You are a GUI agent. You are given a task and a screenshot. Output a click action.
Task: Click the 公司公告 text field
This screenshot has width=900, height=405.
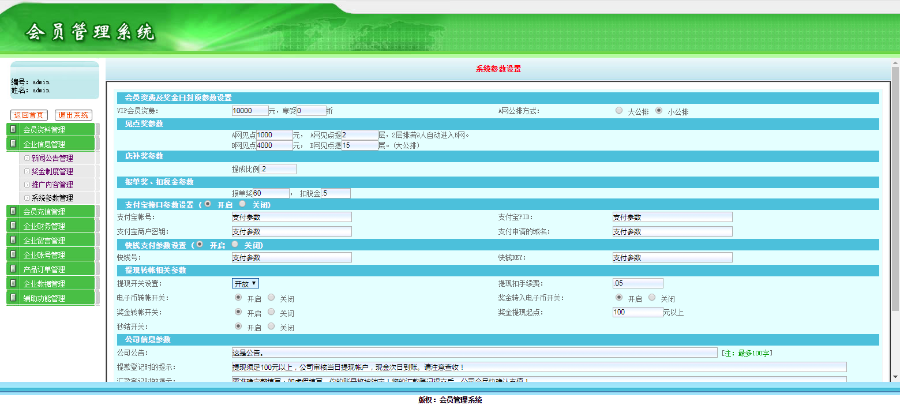click(475, 353)
